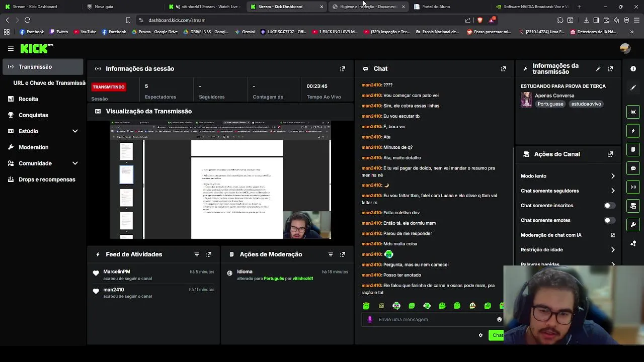Click the purple microphone icon in chat box
The image size is (644, 362).
point(370,319)
